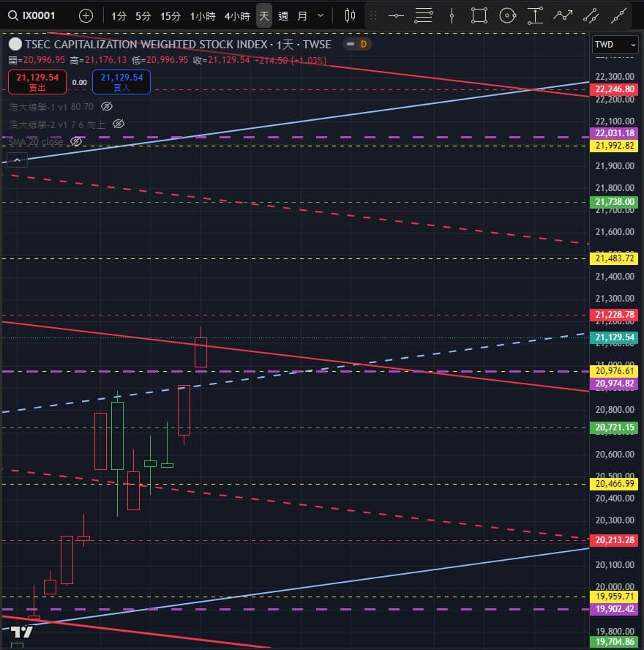Click the TSEC CAPITALIZATION WEIGHTED STOCK INDEX title
The width and height of the screenshot is (644, 650).
[x=146, y=45]
